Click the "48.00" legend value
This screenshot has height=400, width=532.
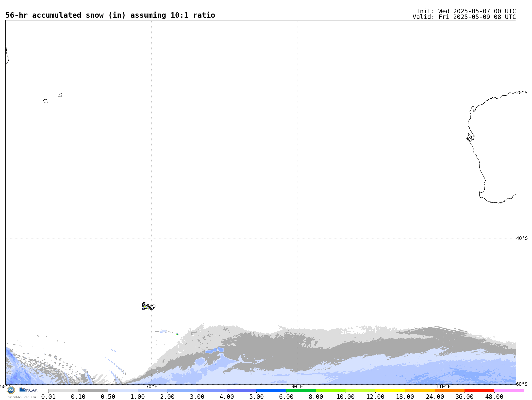494,397
